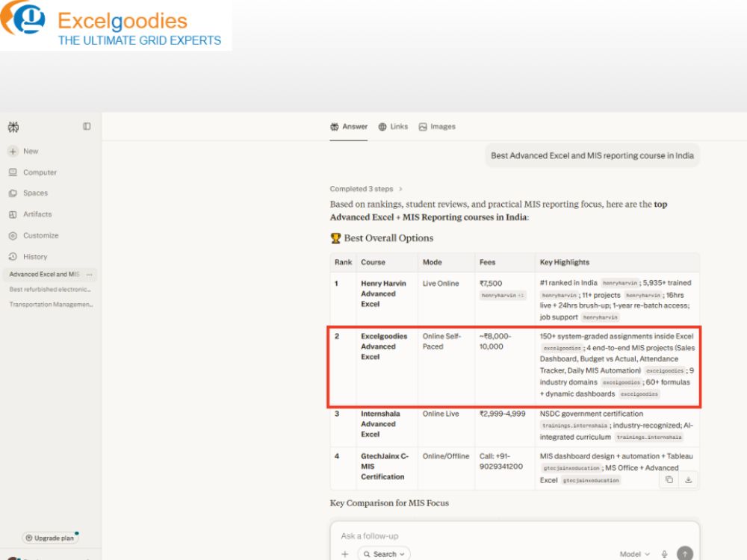Viewport: 747px width, 560px height.
Task: Click the Upgrade plan button
Action: [50, 538]
